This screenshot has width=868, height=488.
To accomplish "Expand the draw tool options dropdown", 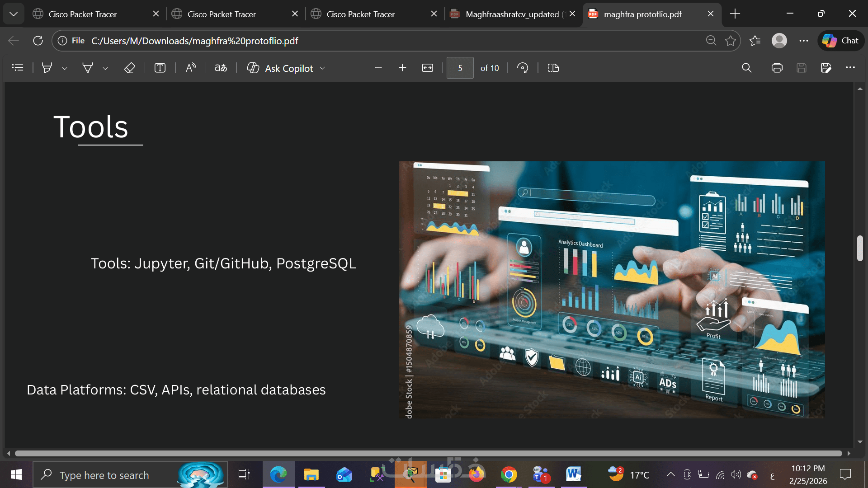I will pos(105,68).
